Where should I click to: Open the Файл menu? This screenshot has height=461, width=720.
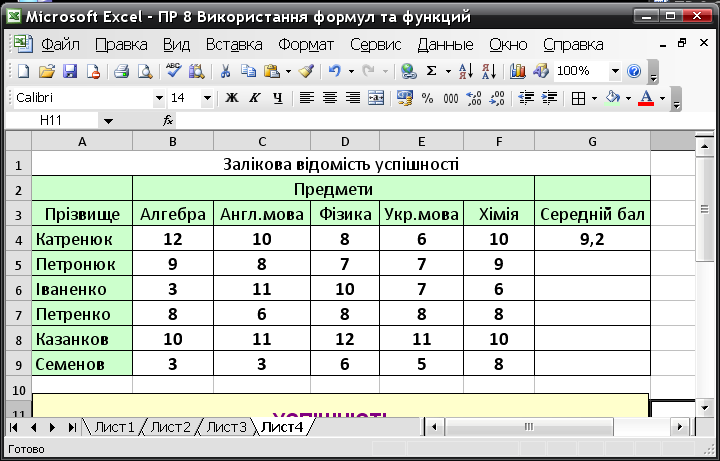pos(60,45)
